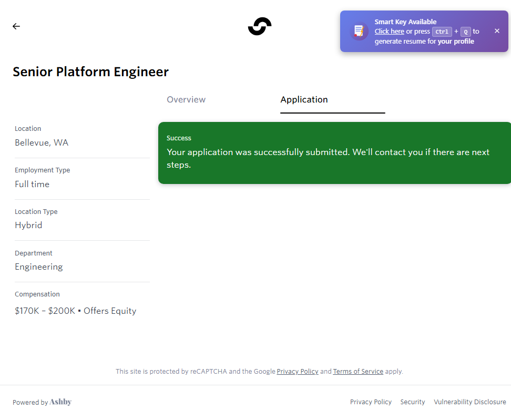Open the Vulnerability Disclosure link
This screenshot has height=420, width=511.
click(x=469, y=402)
